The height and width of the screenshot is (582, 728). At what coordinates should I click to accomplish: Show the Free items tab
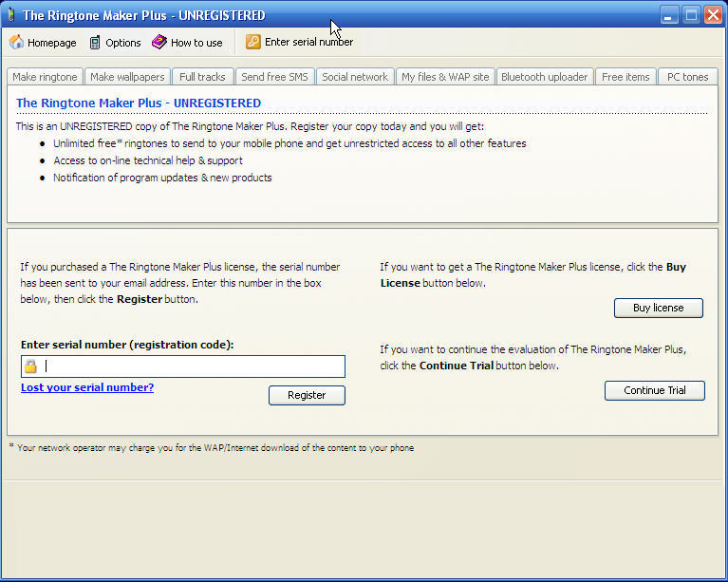point(625,77)
